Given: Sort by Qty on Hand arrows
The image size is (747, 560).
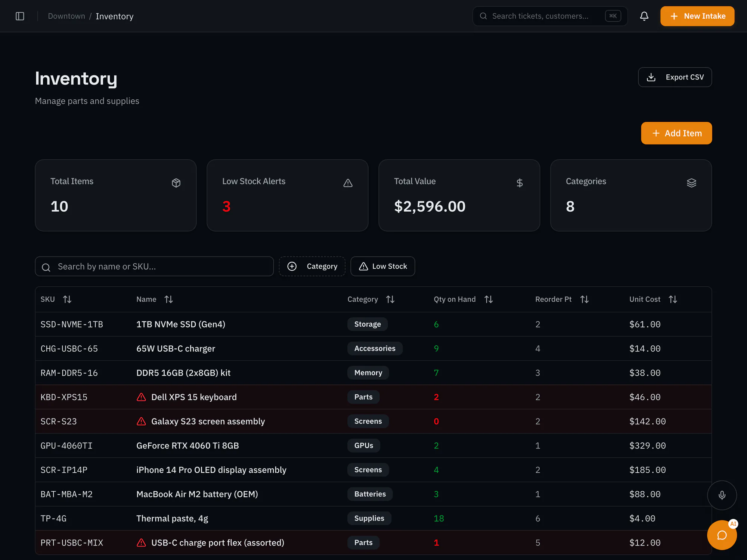Looking at the screenshot, I should tap(489, 299).
